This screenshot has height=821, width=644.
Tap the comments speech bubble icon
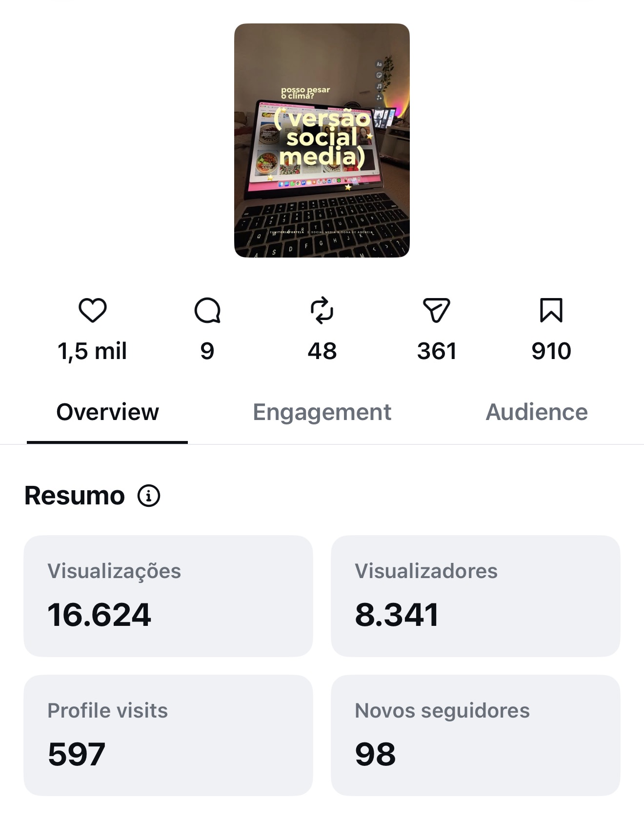point(207,310)
